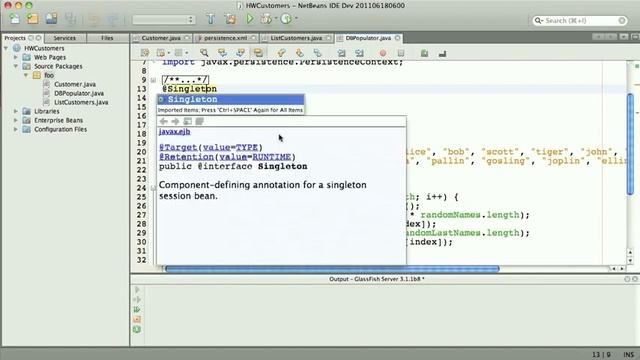Collapse the foo package node
The image size is (640, 360).
point(26,75)
